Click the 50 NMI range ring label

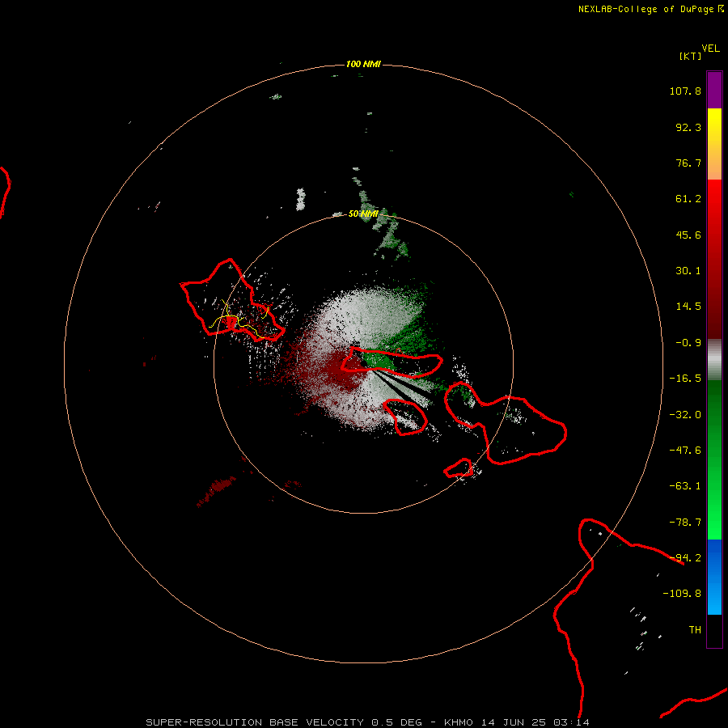[363, 214]
